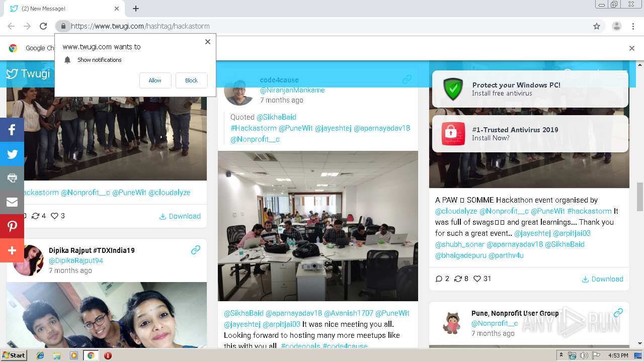Click Dipika Rajput avatar picture
644x362 pixels.
point(28,260)
